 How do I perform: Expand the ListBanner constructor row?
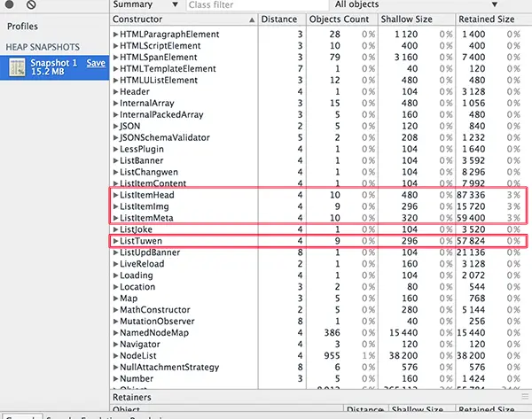[x=115, y=160]
